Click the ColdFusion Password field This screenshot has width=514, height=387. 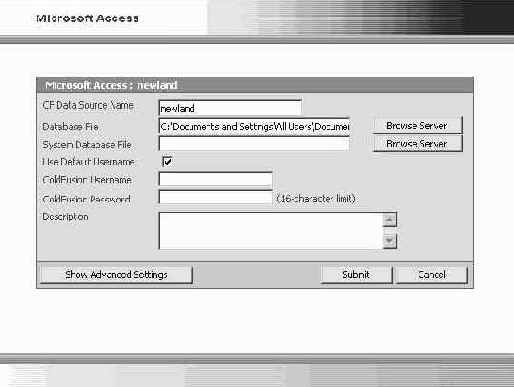tap(215, 198)
